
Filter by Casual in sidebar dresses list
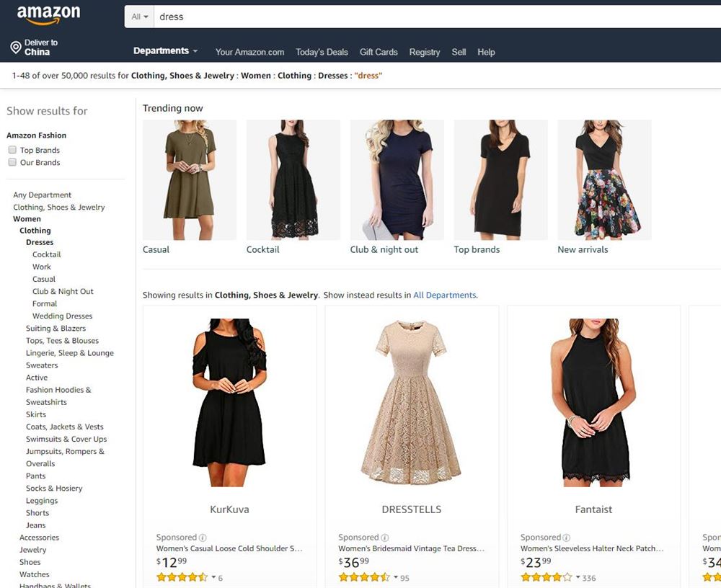tap(44, 279)
